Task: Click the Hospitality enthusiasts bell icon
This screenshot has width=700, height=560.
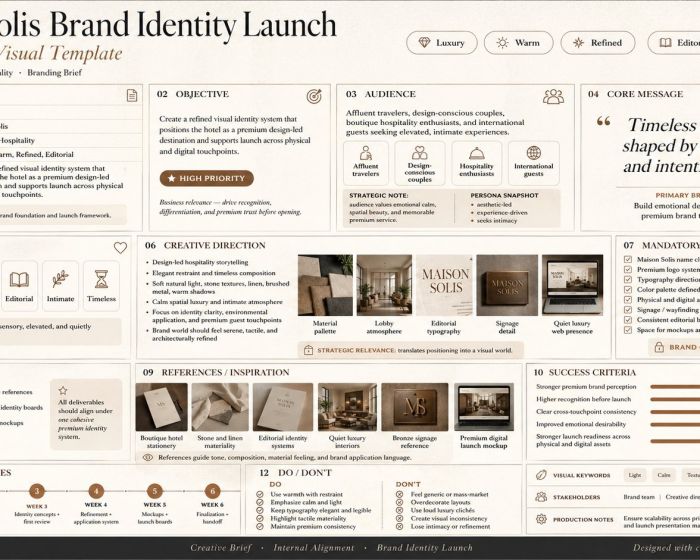Action: pyautogui.click(x=476, y=153)
